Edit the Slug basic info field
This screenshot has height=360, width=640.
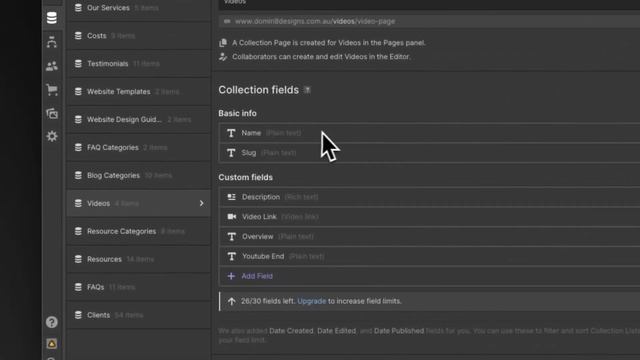coord(429,153)
